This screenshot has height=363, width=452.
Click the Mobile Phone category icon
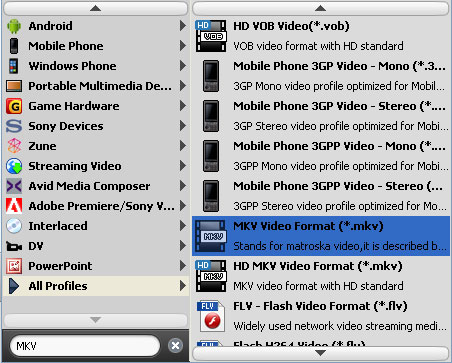(x=14, y=46)
